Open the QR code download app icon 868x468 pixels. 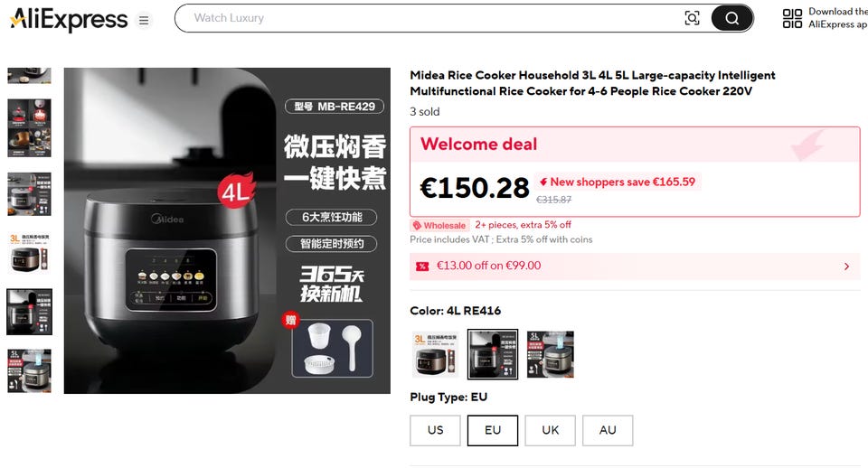tap(792, 18)
